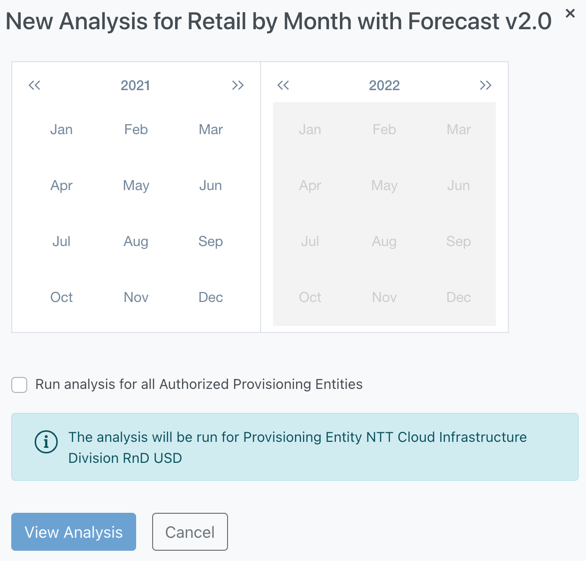Enable analysis for all Authorized Provisioning Entities
586x561 pixels.
coord(19,385)
